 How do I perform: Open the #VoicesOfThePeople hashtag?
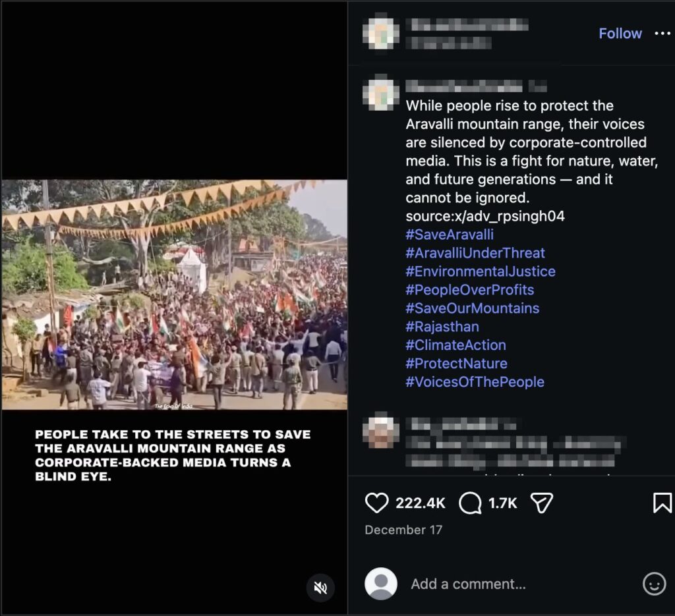(x=475, y=382)
